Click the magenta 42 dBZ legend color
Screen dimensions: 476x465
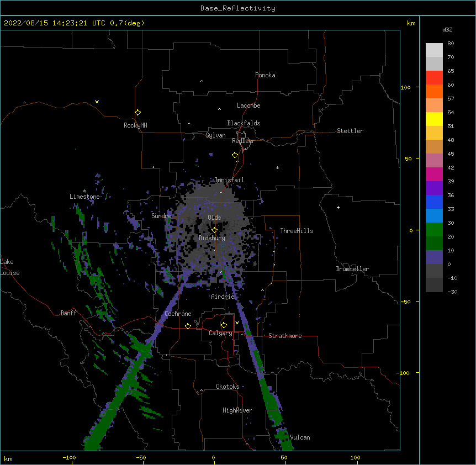coord(434,174)
